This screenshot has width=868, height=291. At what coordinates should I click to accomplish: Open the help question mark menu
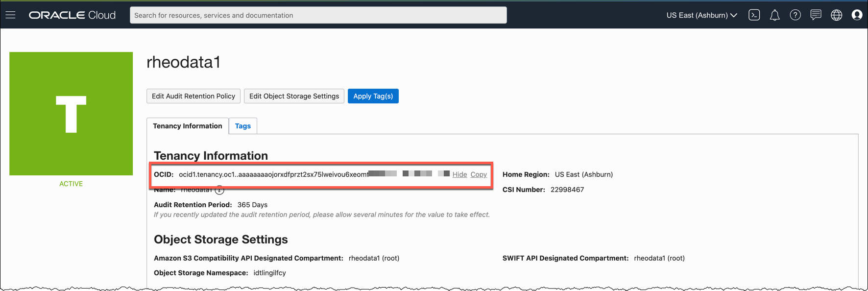(x=795, y=15)
